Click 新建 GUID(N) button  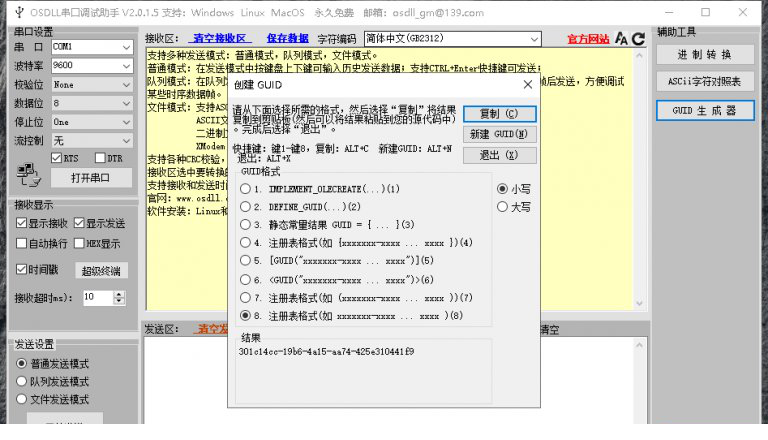click(500, 134)
